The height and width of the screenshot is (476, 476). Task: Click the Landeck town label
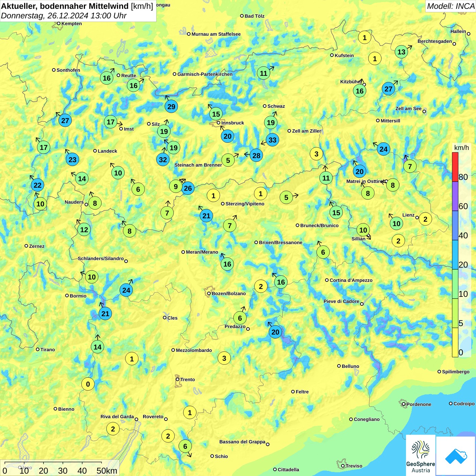pos(107,151)
